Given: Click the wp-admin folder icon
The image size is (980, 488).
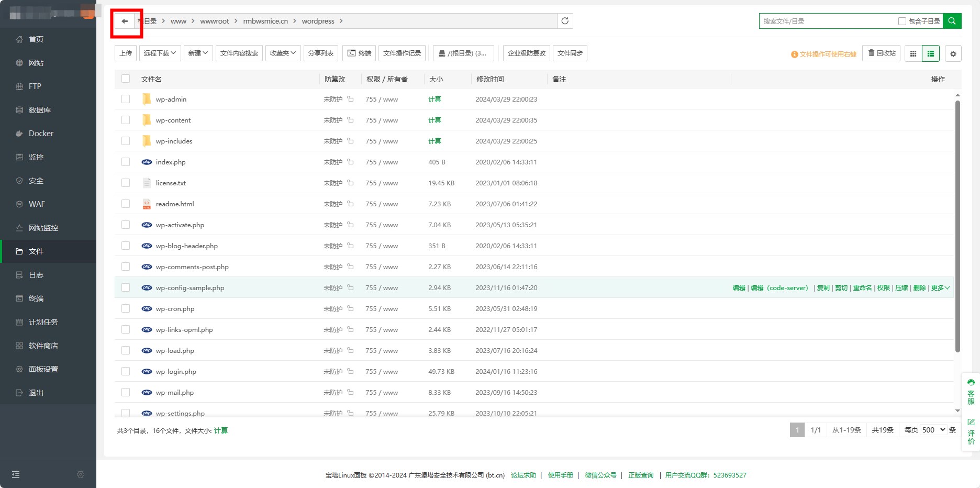Looking at the screenshot, I should [147, 99].
